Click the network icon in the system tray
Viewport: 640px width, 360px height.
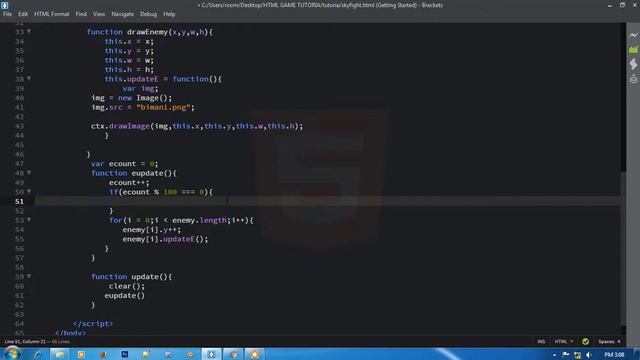577,355
